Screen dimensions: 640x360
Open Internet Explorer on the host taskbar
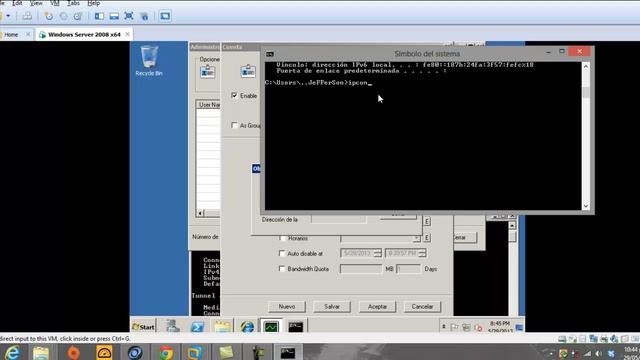click(12, 352)
